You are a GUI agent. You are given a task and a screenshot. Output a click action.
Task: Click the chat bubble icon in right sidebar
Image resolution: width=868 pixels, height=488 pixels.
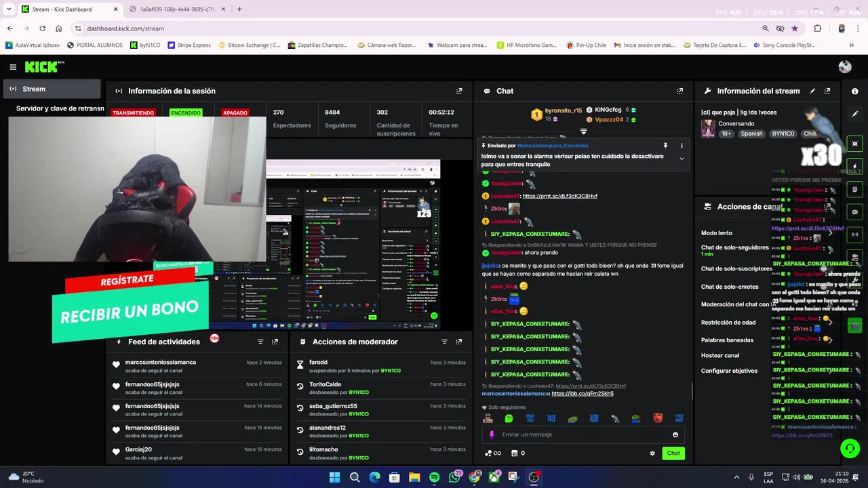(x=855, y=212)
